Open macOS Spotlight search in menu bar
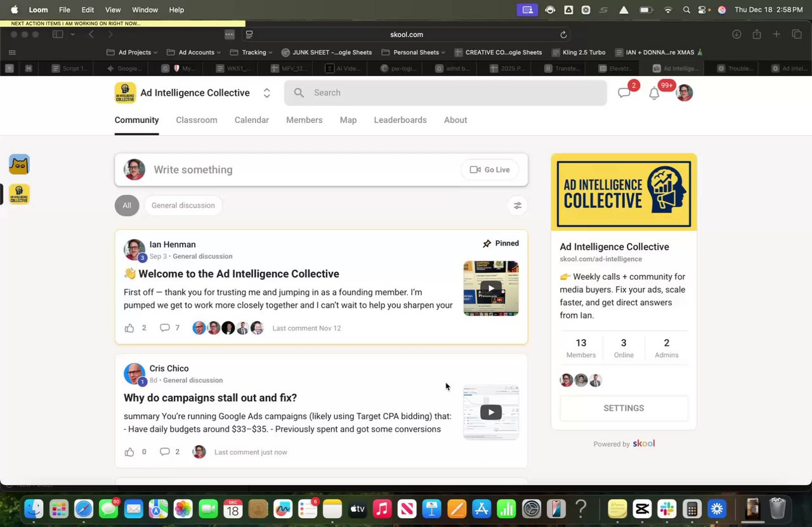The width and height of the screenshot is (812, 527). click(686, 10)
